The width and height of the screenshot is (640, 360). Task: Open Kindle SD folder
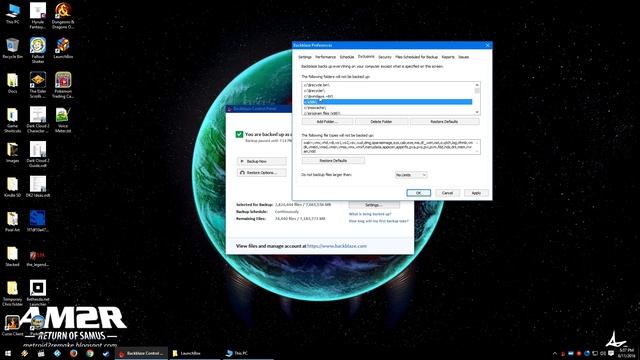click(x=13, y=187)
